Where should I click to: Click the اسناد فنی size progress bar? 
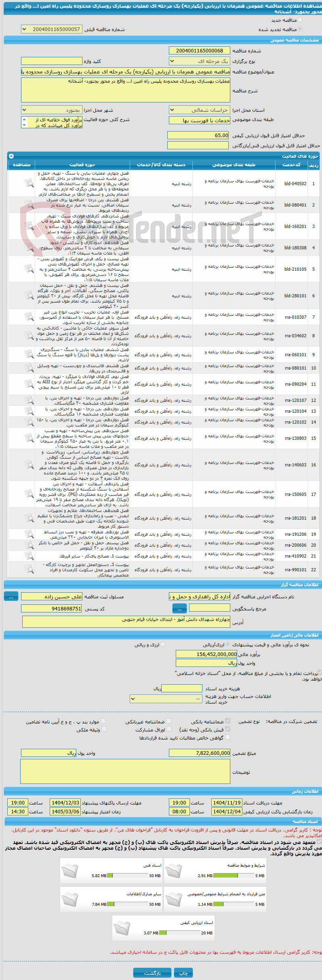128,876
